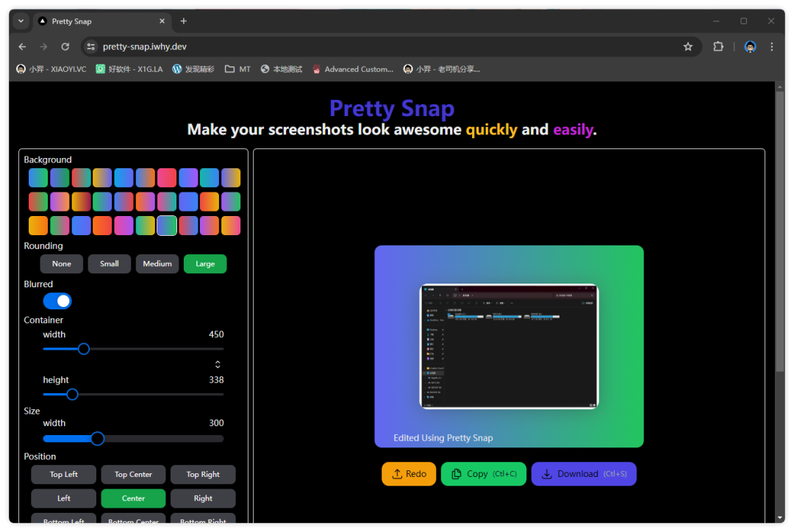Screen dimensions: 794x532
Task: Click the Size width slider
Action: (x=97, y=439)
